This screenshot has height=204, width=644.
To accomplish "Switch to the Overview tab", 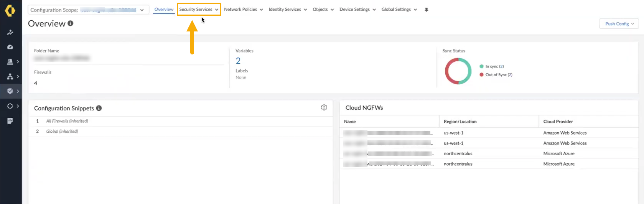I will click(164, 10).
